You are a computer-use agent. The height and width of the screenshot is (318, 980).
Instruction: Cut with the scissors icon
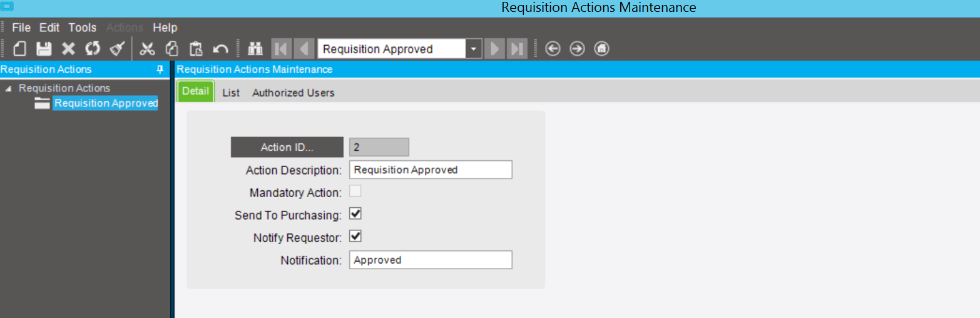pyautogui.click(x=148, y=49)
